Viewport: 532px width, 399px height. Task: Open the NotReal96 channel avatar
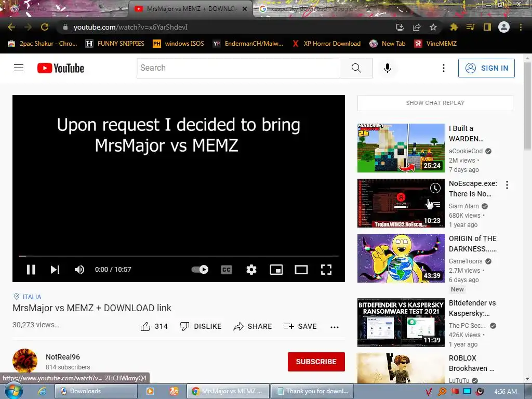pyautogui.click(x=25, y=361)
